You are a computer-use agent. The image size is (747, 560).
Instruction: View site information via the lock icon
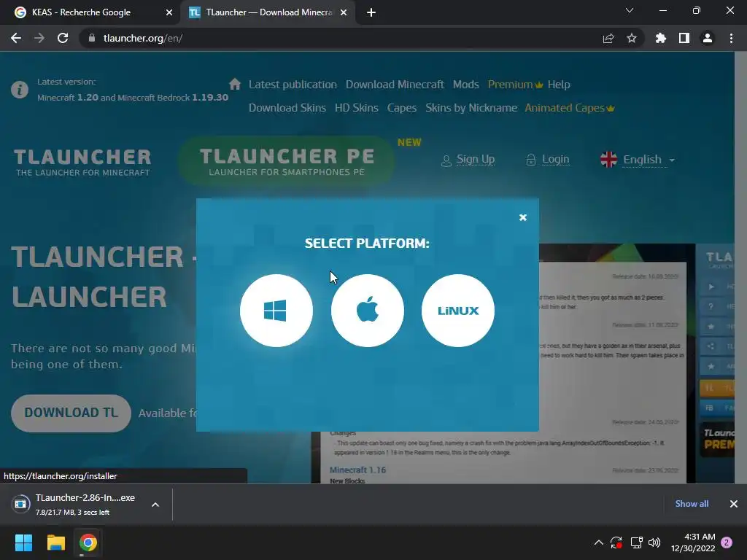[x=93, y=38]
